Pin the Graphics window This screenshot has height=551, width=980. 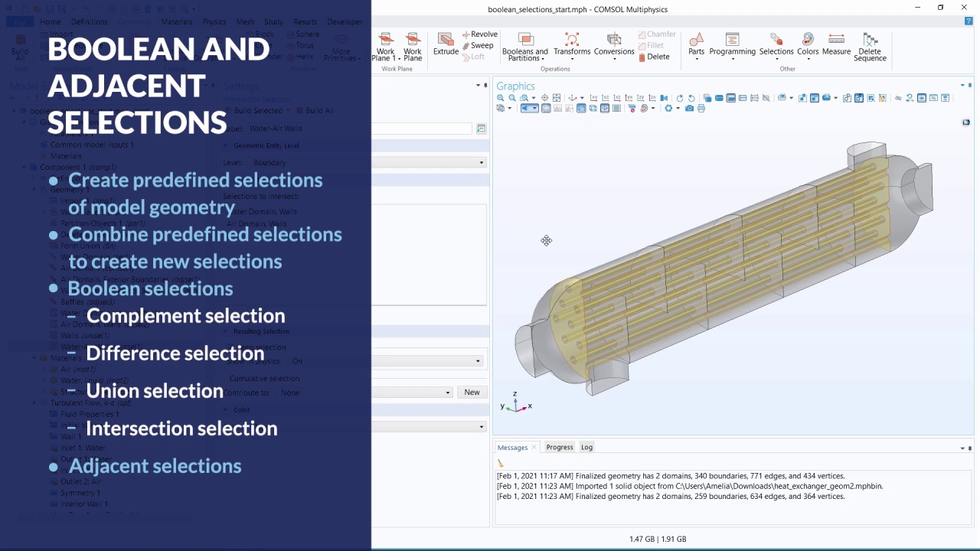pos(970,85)
